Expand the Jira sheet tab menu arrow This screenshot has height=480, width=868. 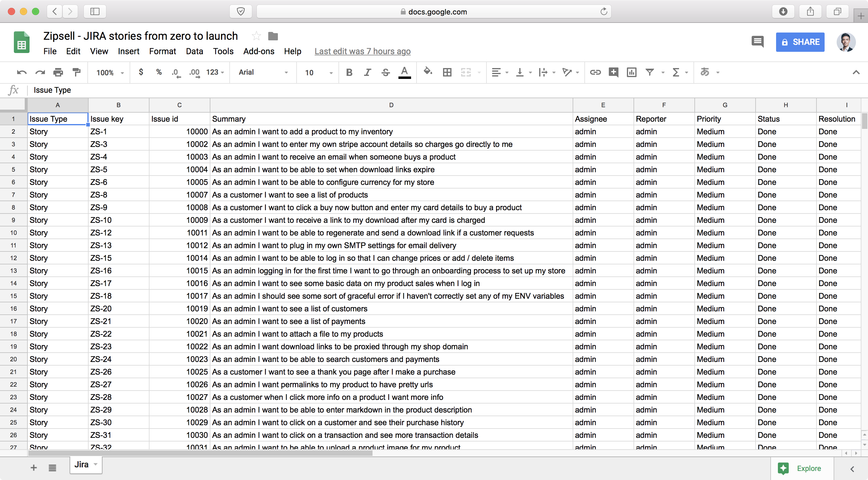(x=96, y=464)
